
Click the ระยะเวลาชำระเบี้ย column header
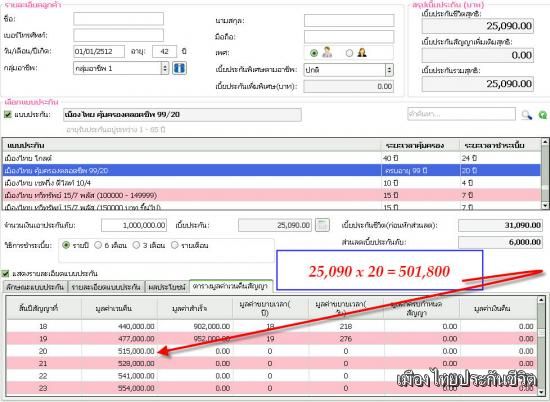[500, 145]
